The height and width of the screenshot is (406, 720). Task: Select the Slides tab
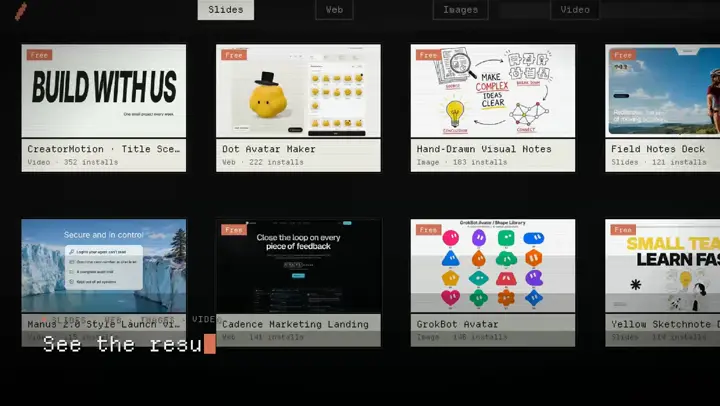click(225, 10)
